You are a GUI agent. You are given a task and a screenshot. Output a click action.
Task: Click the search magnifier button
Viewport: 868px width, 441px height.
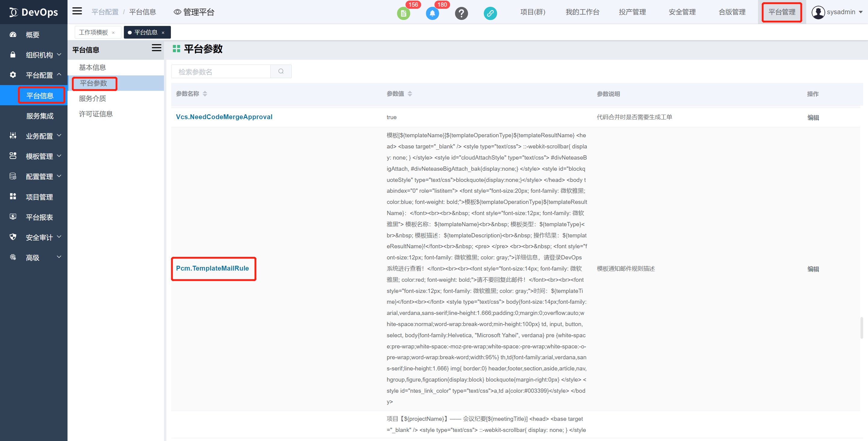pyautogui.click(x=281, y=71)
